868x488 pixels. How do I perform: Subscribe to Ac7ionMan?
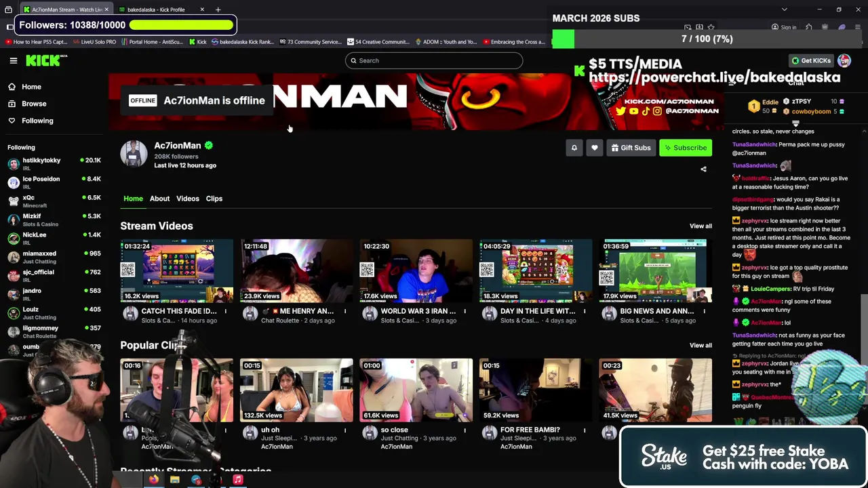click(x=686, y=148)
